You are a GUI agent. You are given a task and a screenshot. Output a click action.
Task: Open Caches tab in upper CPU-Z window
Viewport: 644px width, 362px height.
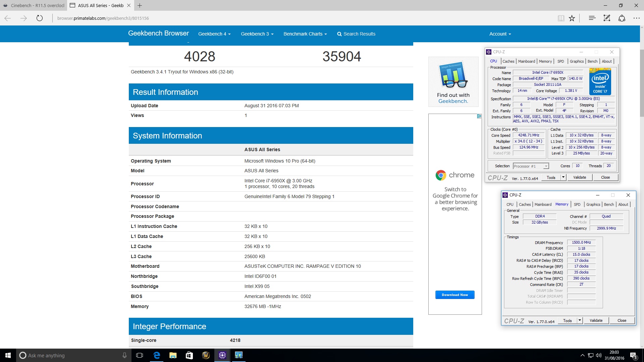508,61
